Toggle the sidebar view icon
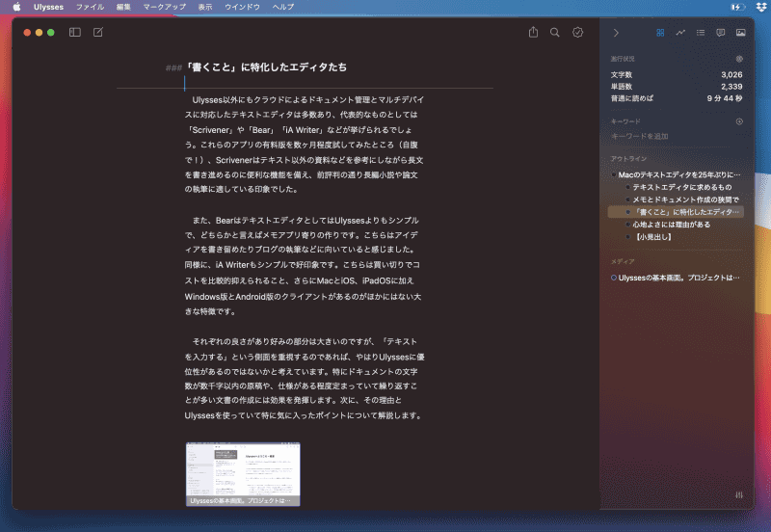 (x=75, y=33)
